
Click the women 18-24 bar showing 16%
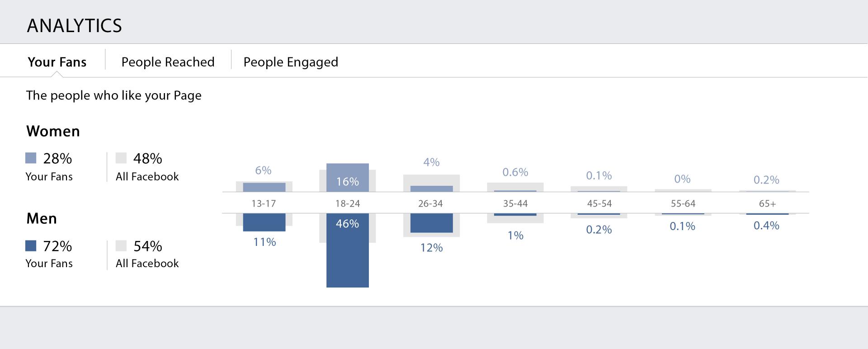[x=347, y=177]
